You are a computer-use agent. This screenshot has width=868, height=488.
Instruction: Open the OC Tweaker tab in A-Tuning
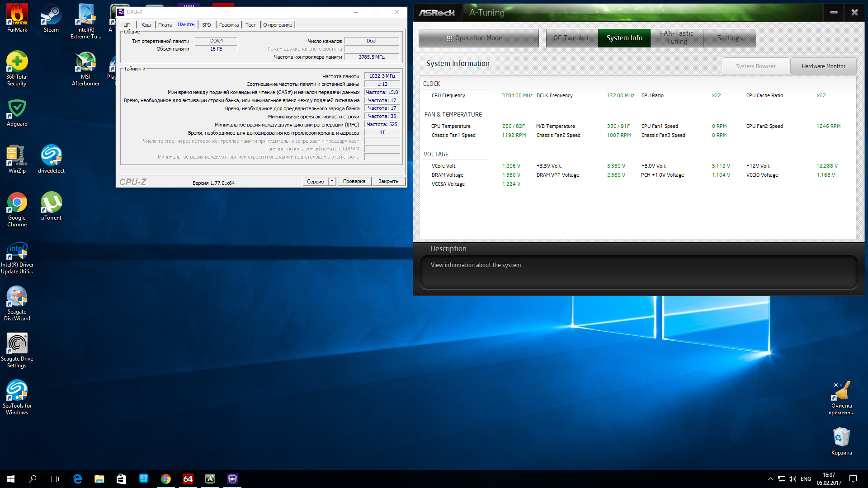pos(571,38)
